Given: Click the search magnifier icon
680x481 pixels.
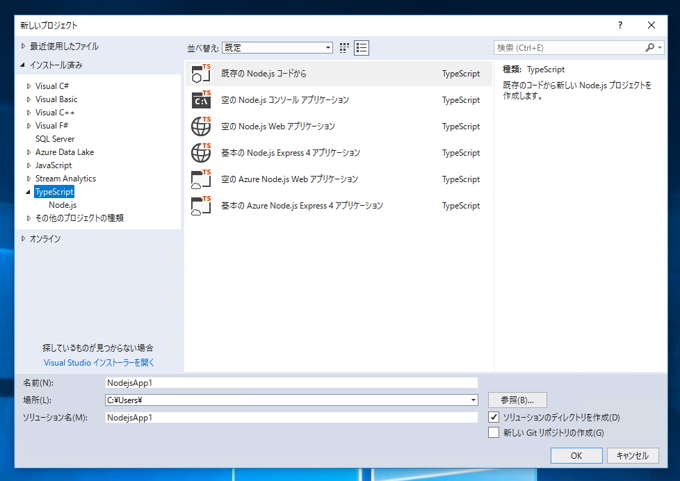Looking at the screenshot, I should pos(650,48).
